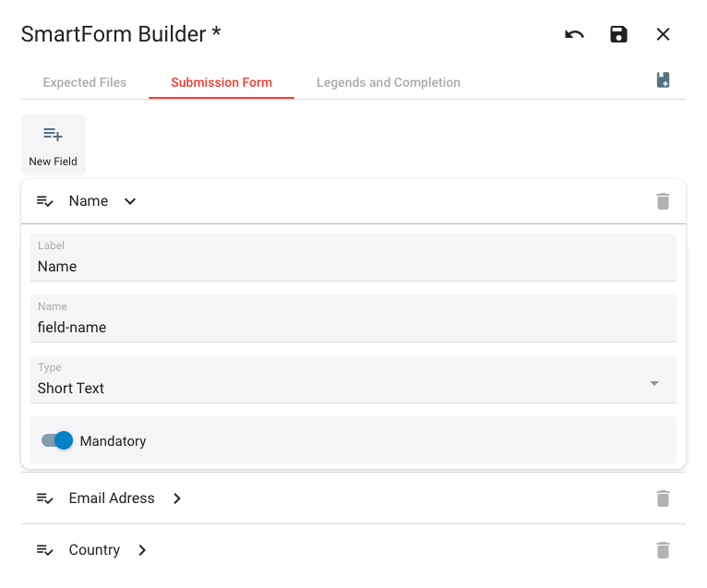The height and width of the screenshot is (588, 707).
Task: Click the list-check icon beside Name field
Action: (x=45, y=201)
